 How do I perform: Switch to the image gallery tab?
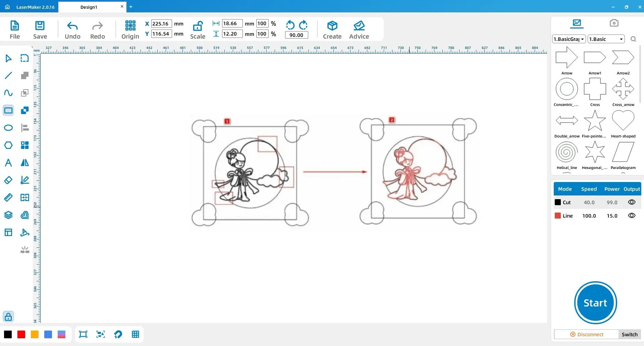[577, 23]
